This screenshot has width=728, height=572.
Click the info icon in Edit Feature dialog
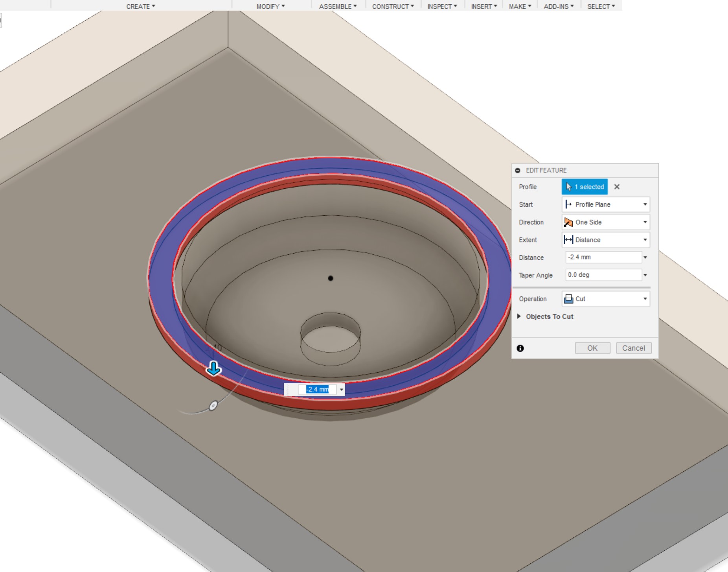520,348
